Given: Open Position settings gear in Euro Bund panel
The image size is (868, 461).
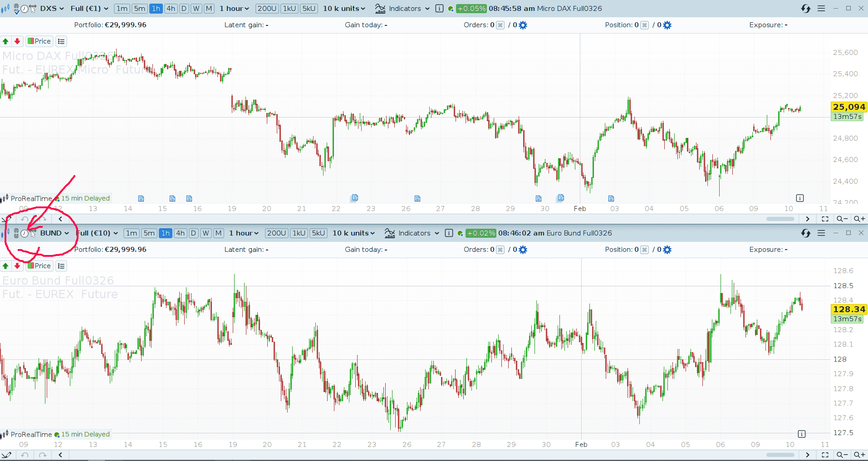Looking at the screenshot, I should pyautogui.click(x=667, y=250).
